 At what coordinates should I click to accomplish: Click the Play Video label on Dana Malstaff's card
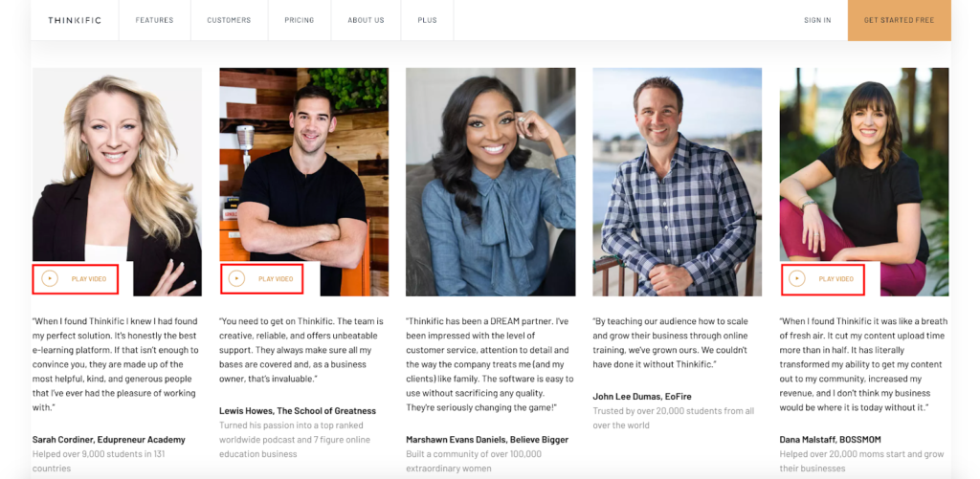[836, 279]
